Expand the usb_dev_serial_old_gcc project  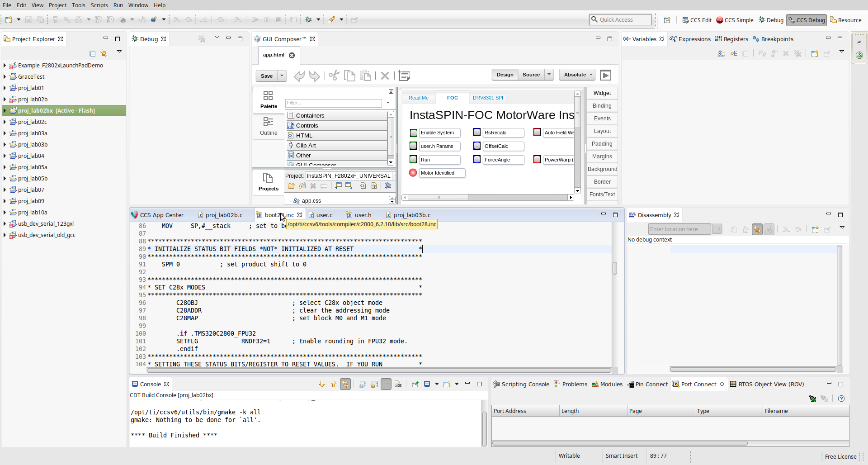[x=5, y=235]
